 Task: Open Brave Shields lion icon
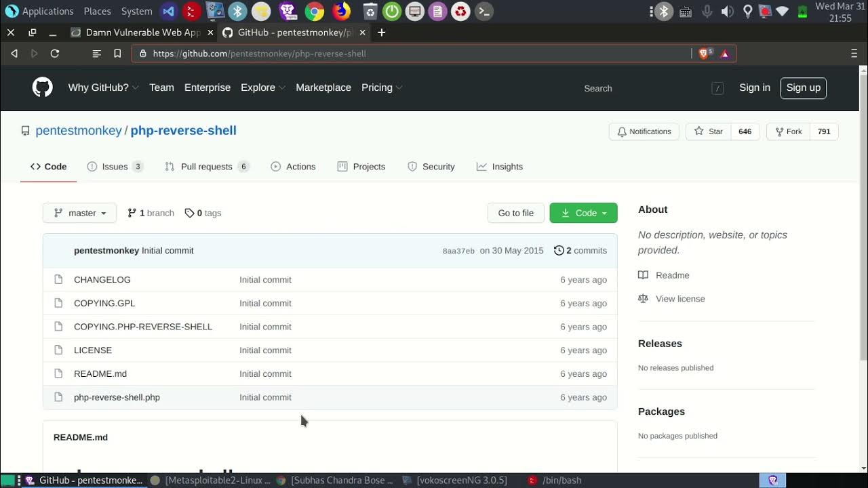tap(704, 54)
